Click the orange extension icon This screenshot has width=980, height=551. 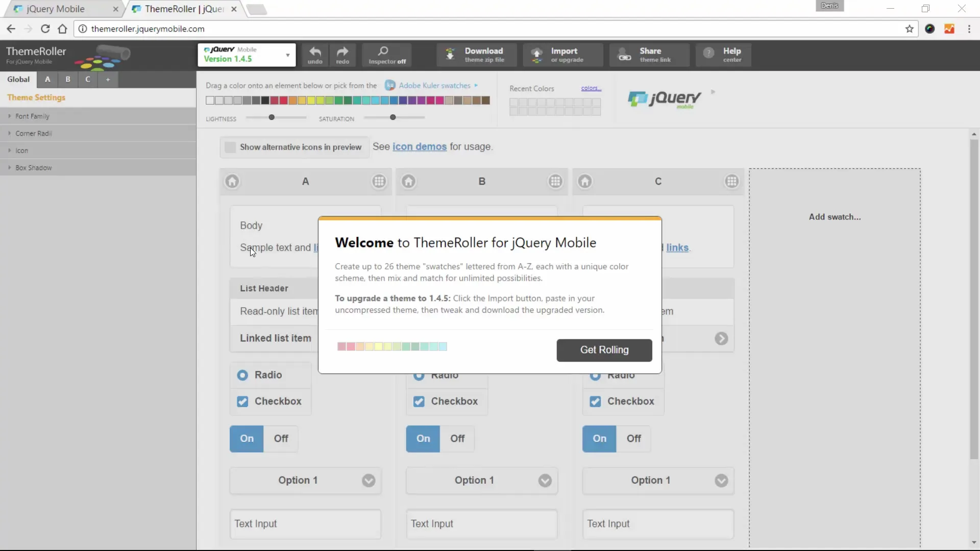coord(949,29)
